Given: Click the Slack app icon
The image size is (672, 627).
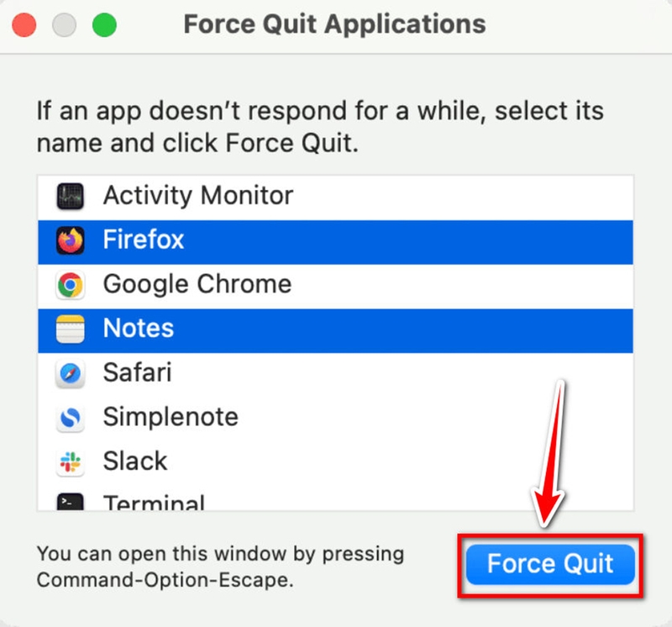Looking at the screenshot, I should pos(70,461).
